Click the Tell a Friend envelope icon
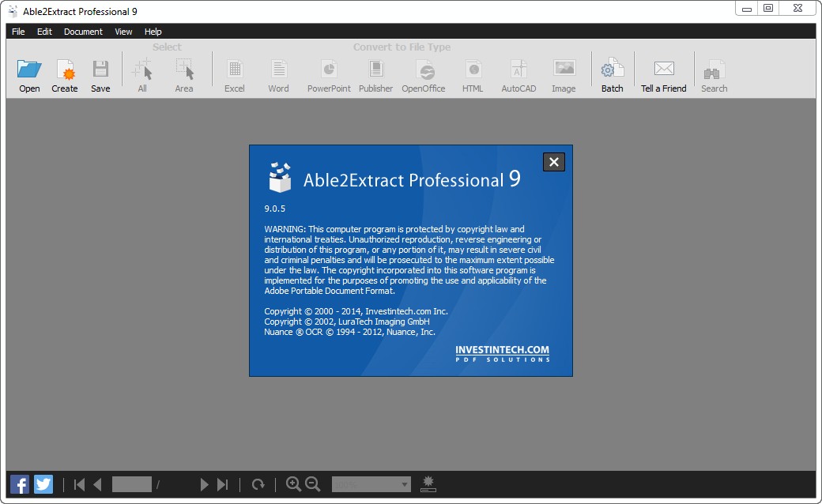The image size is (822, 504). pyautogui.click(x=664, y=68)
